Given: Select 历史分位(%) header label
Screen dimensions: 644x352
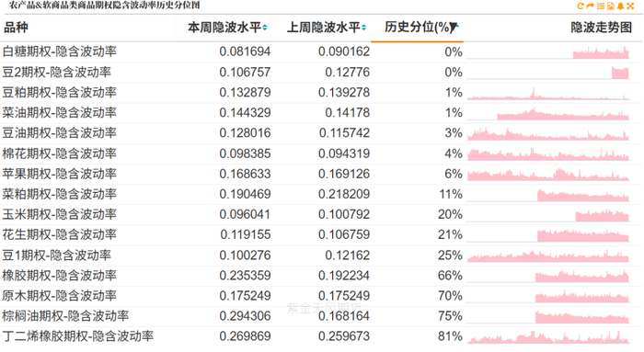Looking at the screenshot, I should (417, 27).
